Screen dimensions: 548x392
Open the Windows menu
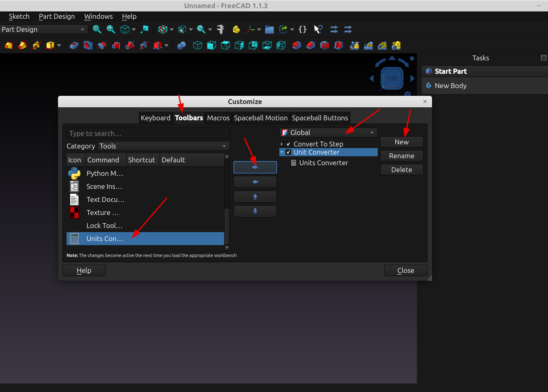[98, 16]
